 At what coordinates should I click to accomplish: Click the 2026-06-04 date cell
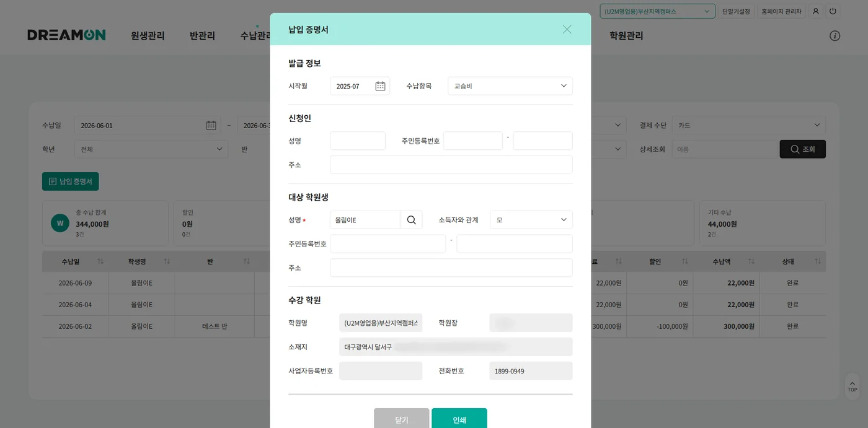pos(75,305)
